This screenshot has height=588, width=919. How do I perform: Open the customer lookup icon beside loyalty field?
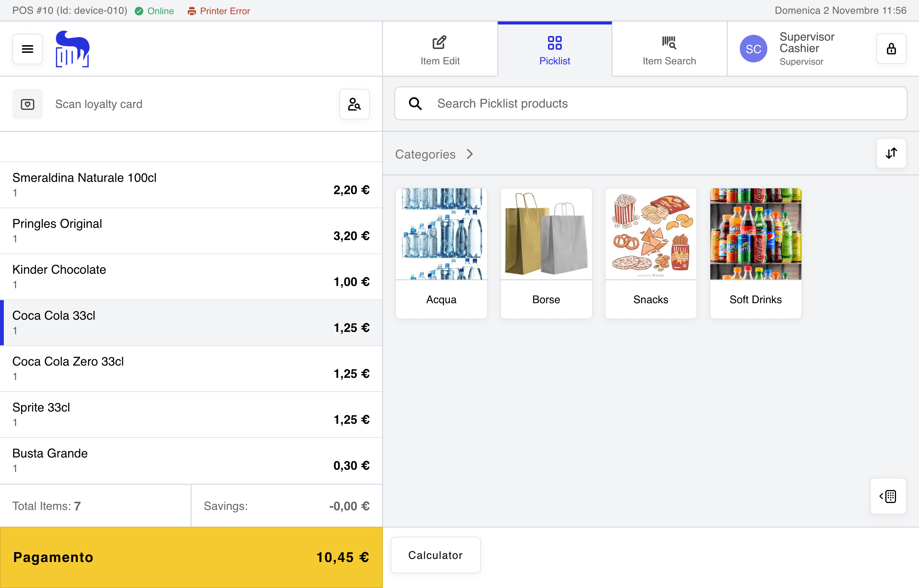pyautogui.click(x=354, y=104)
